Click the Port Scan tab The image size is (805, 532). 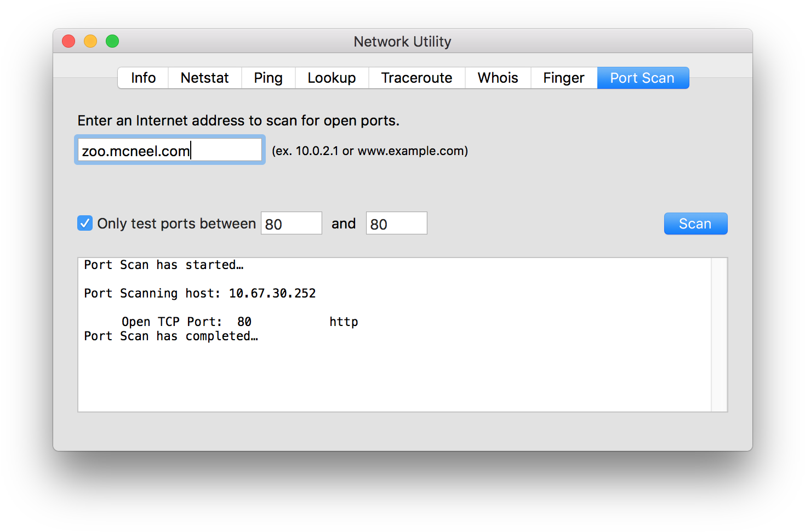tap(642, 78)
